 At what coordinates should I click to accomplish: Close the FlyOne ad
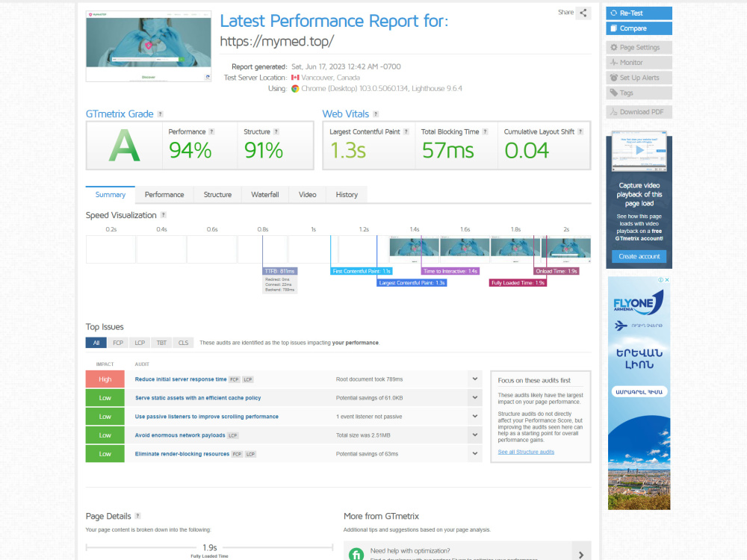(x=667, y=280)
